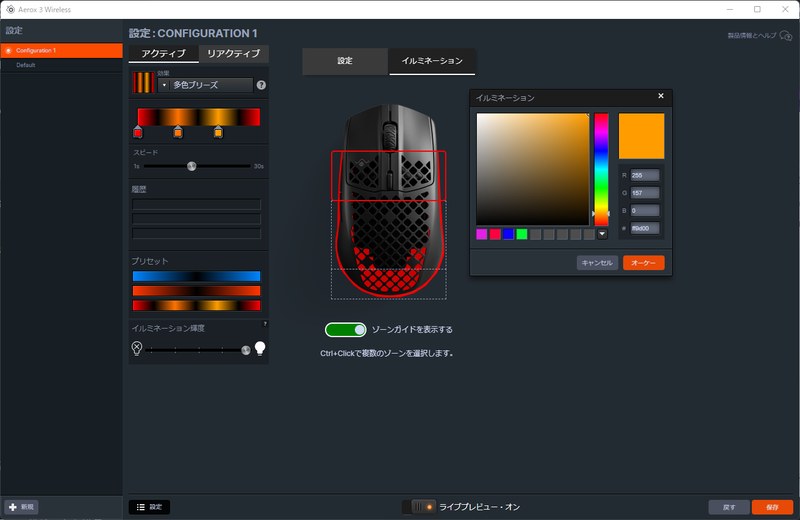The image size is (800, 520).
Task: Click the multicolor breathe effect preview icon
Action: (143, 83)
